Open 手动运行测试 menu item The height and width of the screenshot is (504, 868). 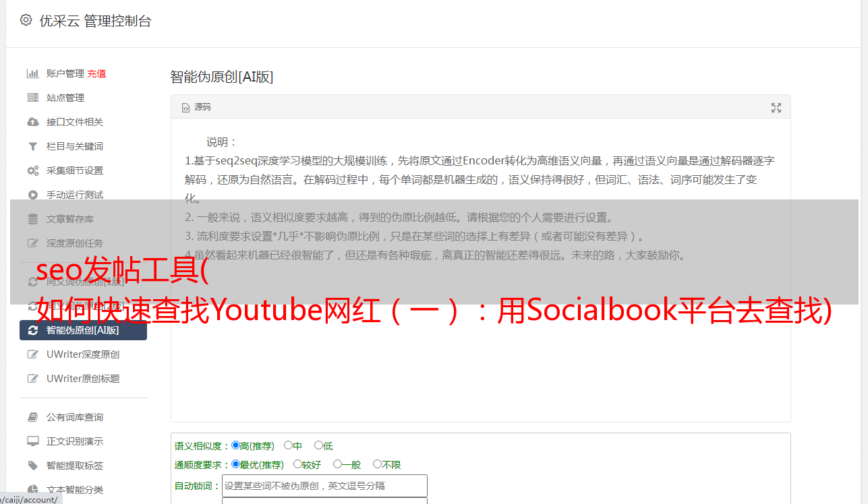(75, 195)
